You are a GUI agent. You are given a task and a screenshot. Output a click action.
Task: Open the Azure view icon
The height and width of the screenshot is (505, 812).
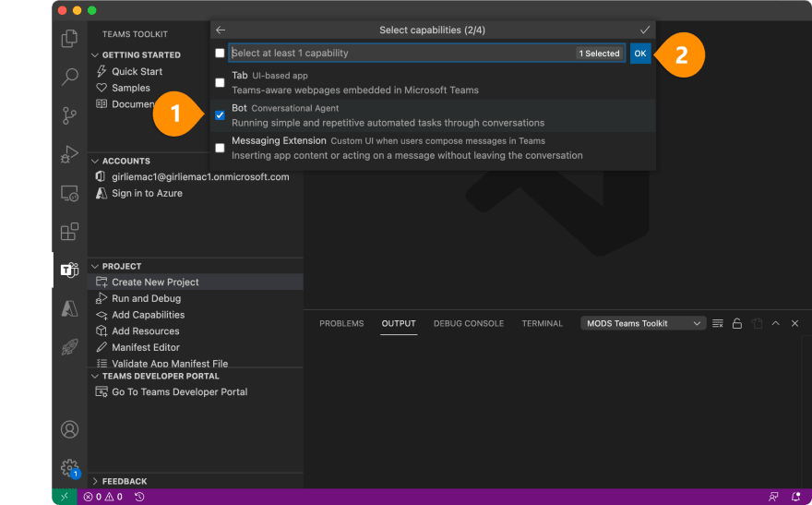[x=69, y=308]
